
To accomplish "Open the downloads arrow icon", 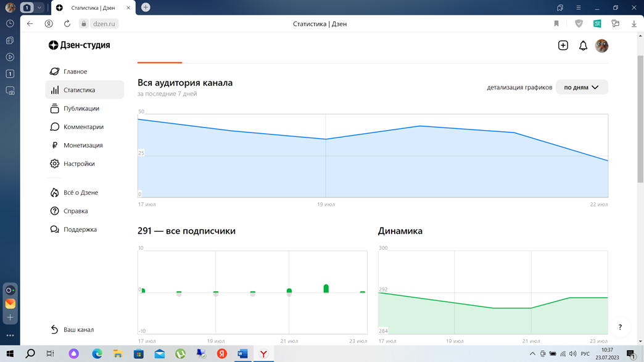I will pos(634,24).
